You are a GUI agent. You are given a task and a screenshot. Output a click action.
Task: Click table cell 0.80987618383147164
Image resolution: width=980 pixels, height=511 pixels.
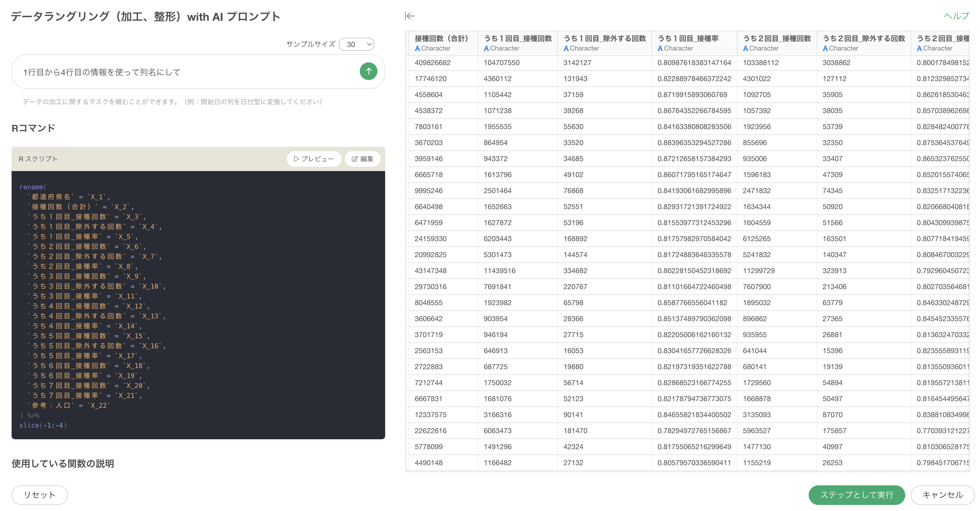coord(694,63)
